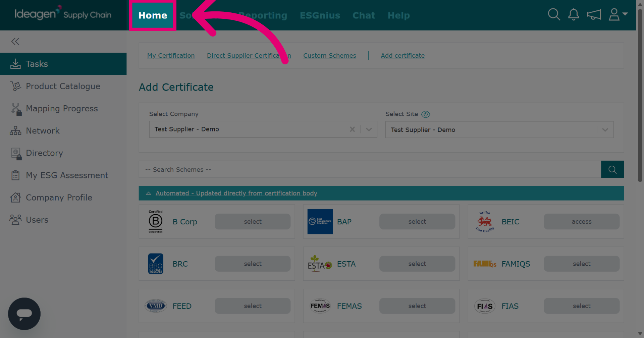This screenshot has width=644, height=338.
Task: Focus the Search Schemes input field
Action: tap(370, 169)
